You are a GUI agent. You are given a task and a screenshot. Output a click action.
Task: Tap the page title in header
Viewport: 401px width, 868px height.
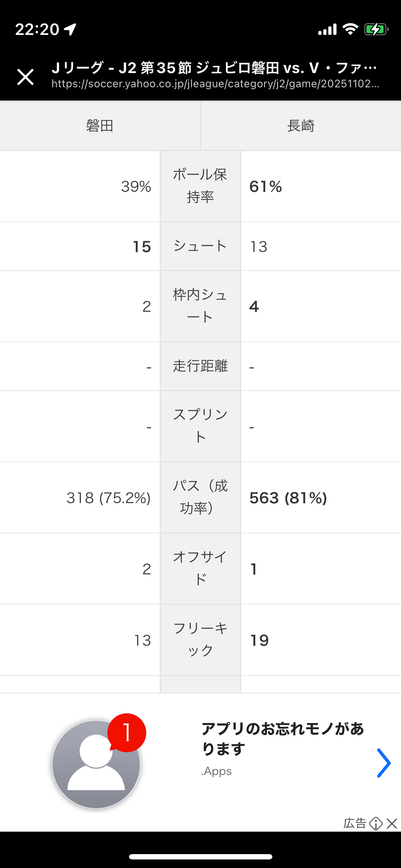tap(214, 68)
